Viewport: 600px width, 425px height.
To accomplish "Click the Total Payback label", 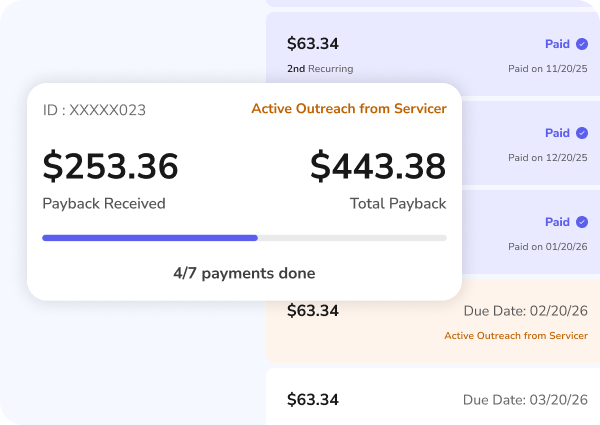I will click(x=397, y=203).
